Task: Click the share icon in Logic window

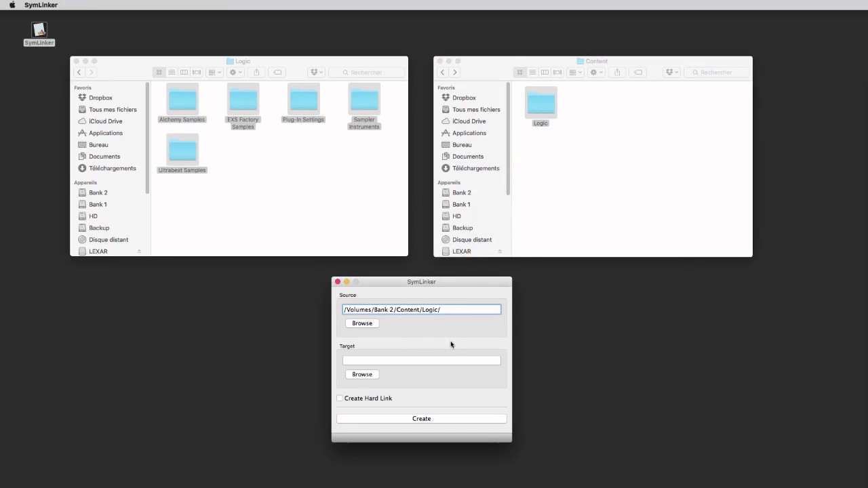Action: click(x=256, y=73)
